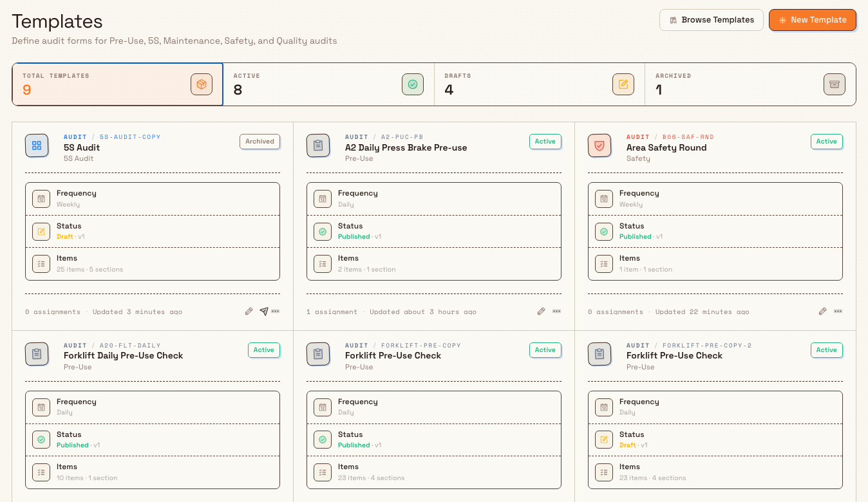This screenshot has height=502, width=868.
Task: Click the clipboard icon of Forklift Daily Pre-Use Check
Action: pos(37,354)
